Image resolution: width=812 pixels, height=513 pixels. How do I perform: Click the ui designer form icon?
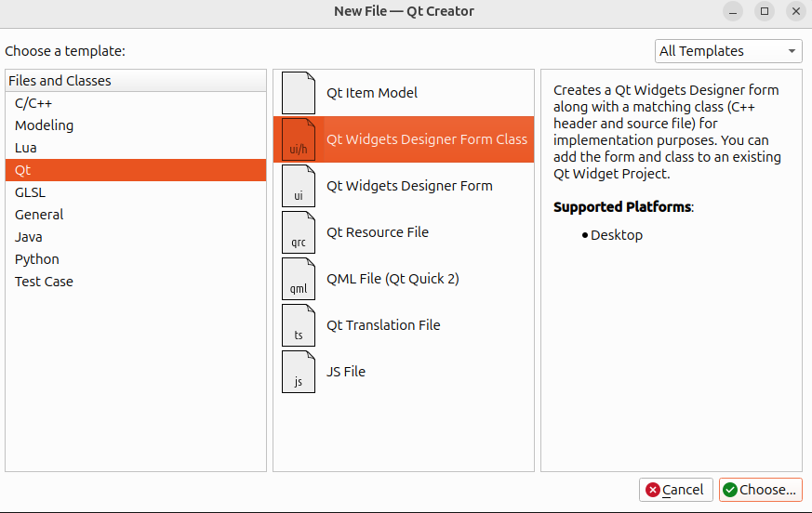click(x=299, y=186)
